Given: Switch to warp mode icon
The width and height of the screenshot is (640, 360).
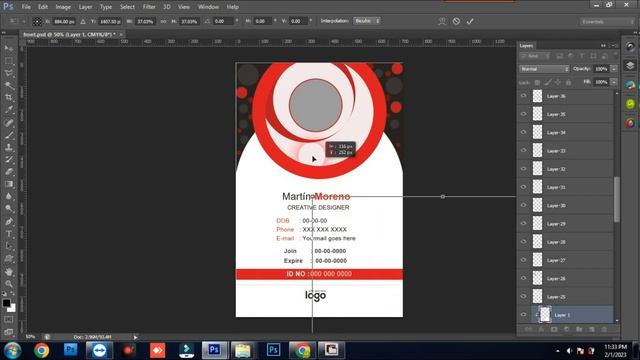Looking at the screenshot, I should click(x=442, y=21).
